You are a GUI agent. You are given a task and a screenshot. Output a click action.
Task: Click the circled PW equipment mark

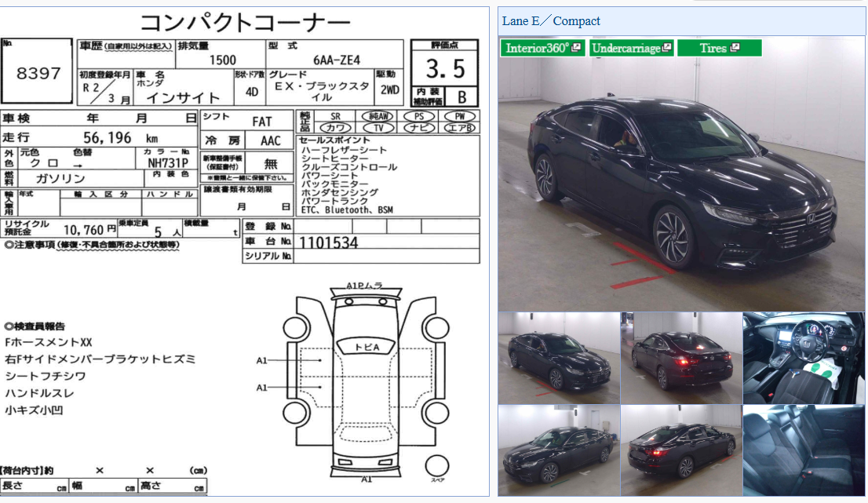(459, 116)
